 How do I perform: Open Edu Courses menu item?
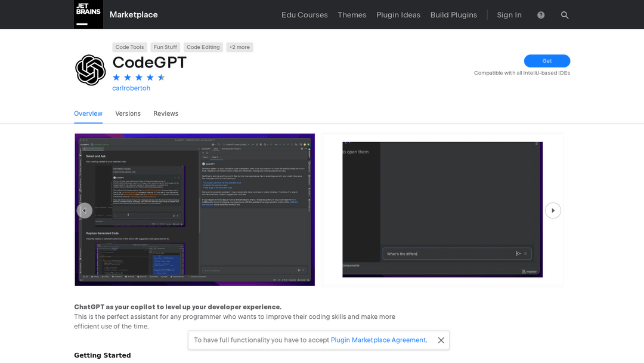[x=304, y=15]
